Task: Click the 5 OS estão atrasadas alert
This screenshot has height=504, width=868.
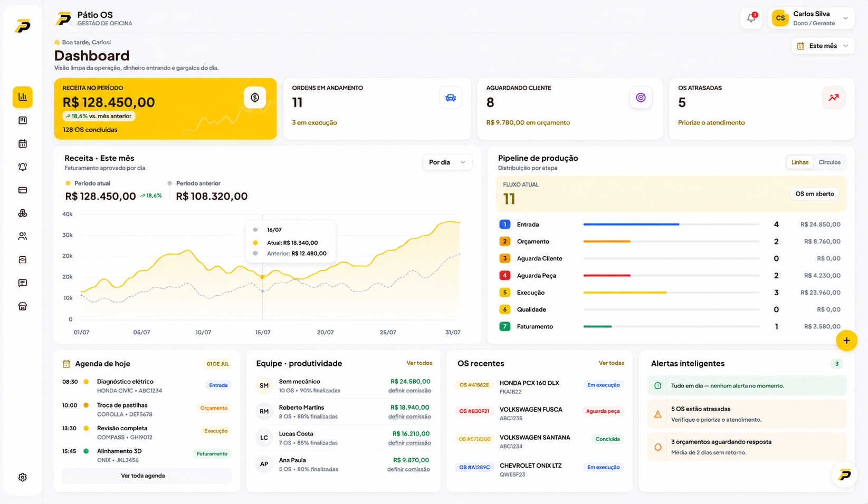Action: pos(747,414)
